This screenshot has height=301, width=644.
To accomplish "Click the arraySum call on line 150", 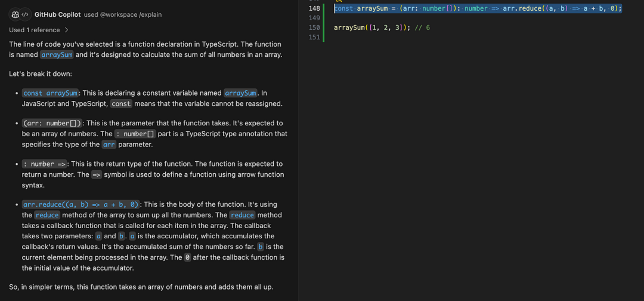I will tap(351, 27).
